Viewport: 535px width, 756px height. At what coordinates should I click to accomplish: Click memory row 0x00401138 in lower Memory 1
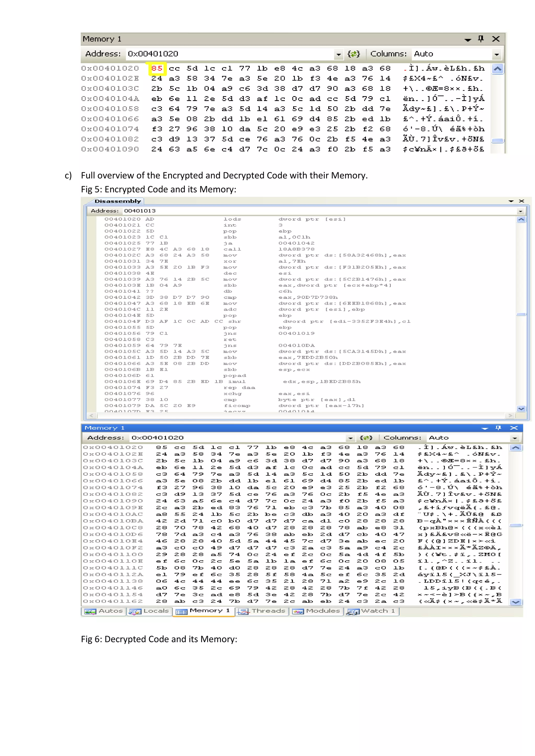coord(293,581)
